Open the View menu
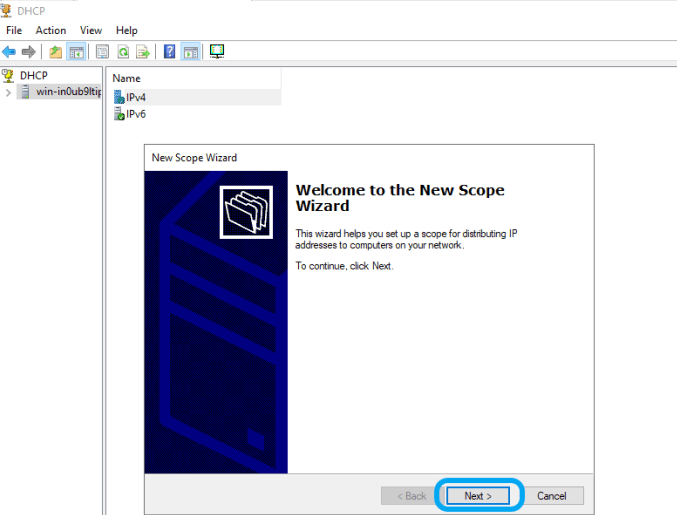 pyautogui.click(x=91, y=30)
